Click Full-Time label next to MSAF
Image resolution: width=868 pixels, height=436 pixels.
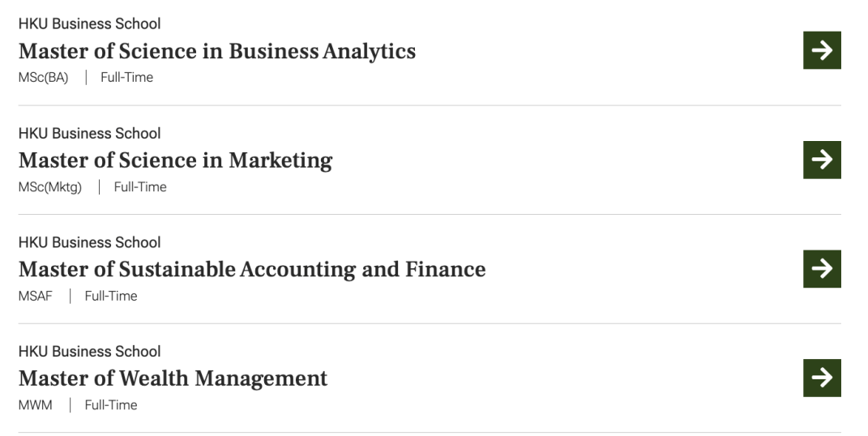click(111, 296)
